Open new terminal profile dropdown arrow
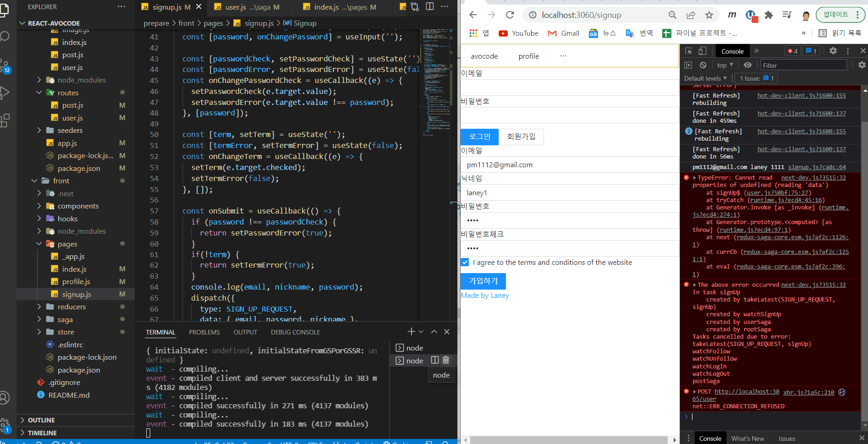The height and width of the screenshot is (444, 868). pos(421,332)
